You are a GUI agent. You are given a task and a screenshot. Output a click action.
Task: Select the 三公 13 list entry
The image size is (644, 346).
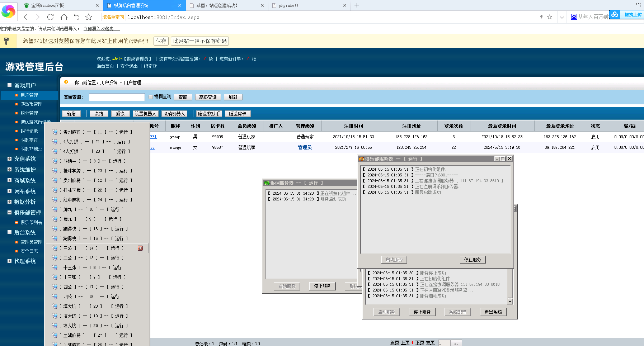[x=97, y=258]
